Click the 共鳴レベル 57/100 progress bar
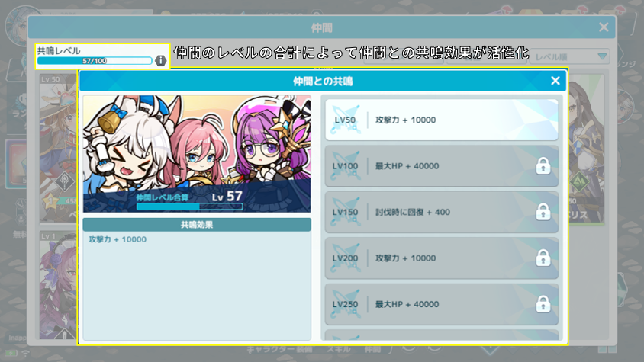Screen dimensions: 644x362 [x=95, y=61]
